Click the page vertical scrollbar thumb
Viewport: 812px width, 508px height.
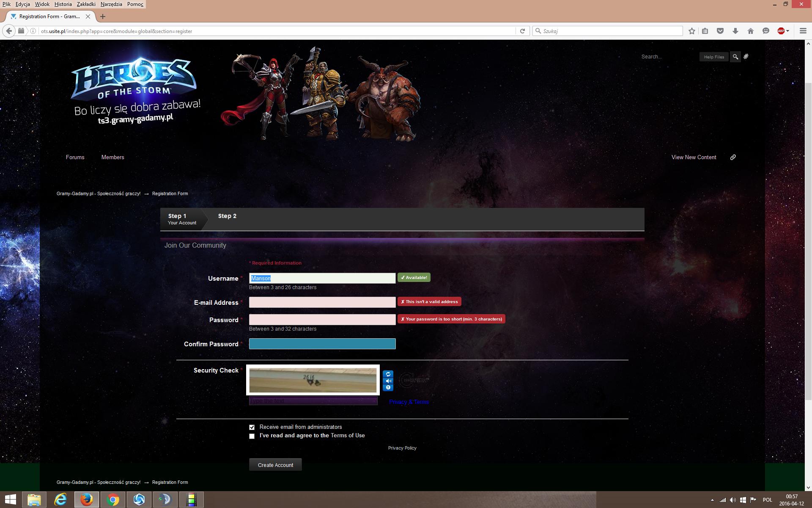tap(808, 241)
